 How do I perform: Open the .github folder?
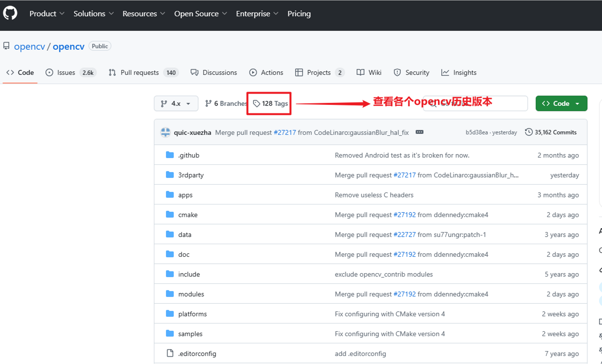click(189, 156)
